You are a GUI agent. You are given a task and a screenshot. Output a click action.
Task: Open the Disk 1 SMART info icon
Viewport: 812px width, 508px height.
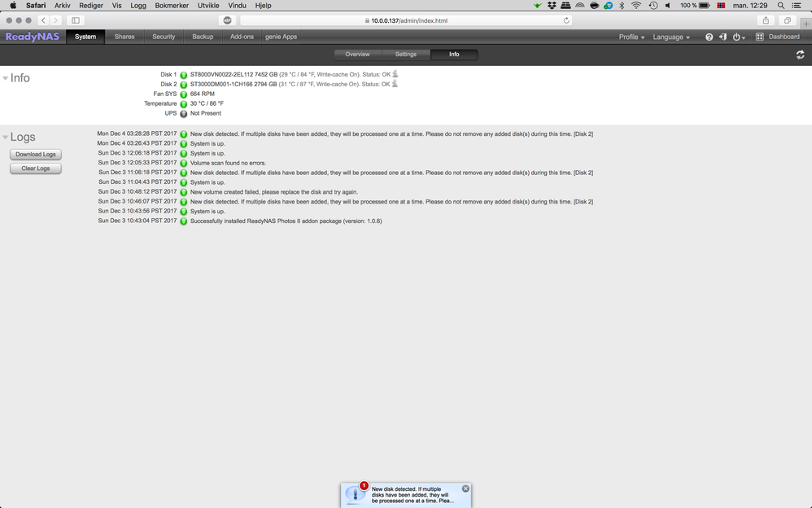pos(395,74)
